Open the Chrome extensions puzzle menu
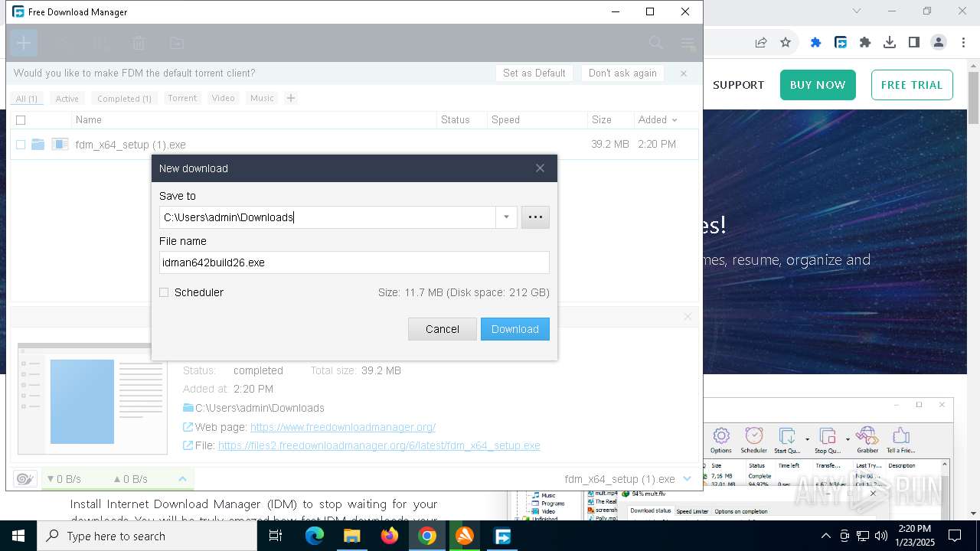 click(865, 43)
